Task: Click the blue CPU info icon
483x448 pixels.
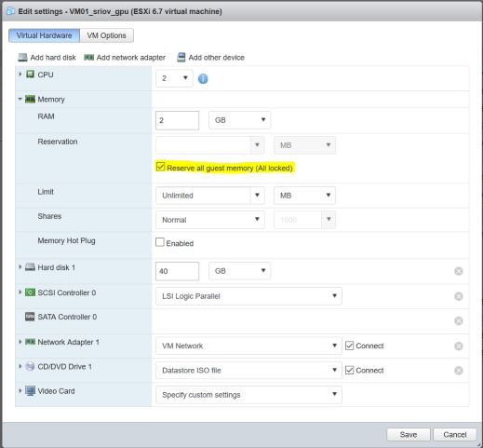Action: click(x=203, y=78)
